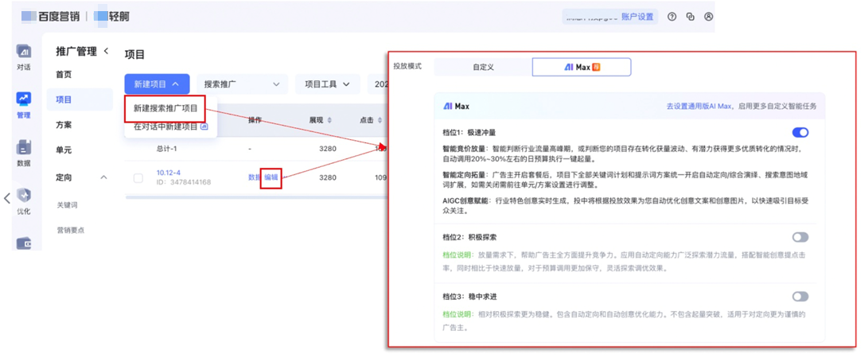Click the 百度营销 logo text
This screenshot has height=358, width=868.
click(58, 17)
